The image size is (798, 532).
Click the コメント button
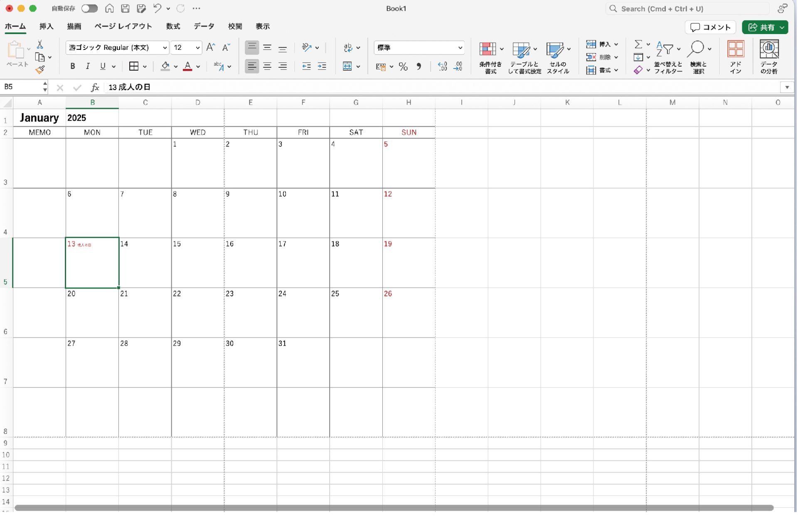pos(710,27)
